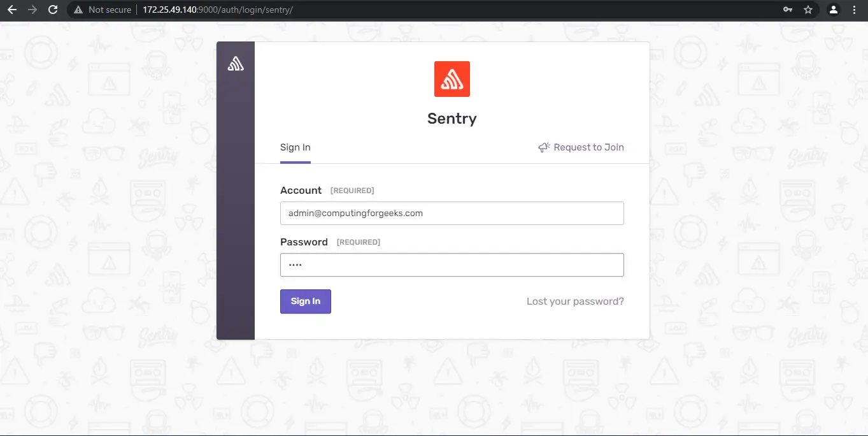Click the purple Sign In button
The image size is (868, 436).
click(x=305, y=301)
